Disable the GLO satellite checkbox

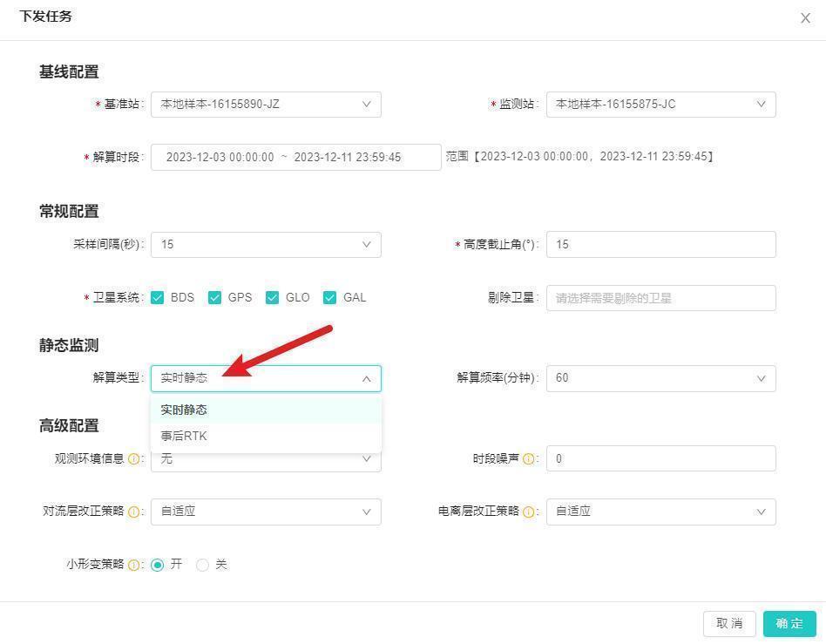[273, 297]
